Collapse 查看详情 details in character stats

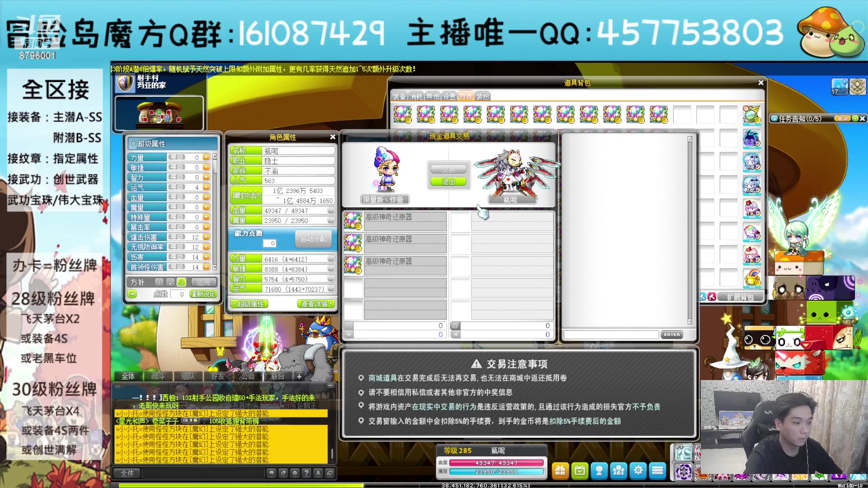click(316, 304)
